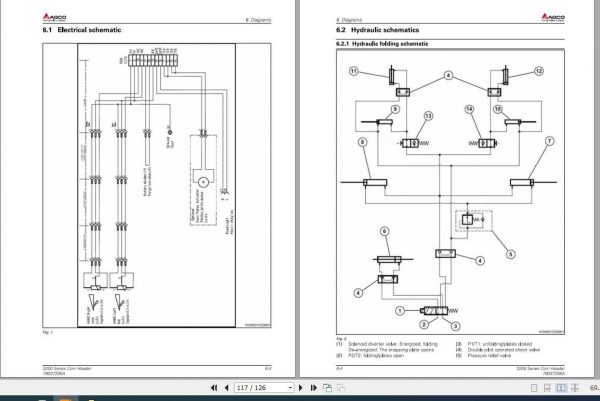Click the heading 6.2 Hydraulic schematics
Screen dimensions: 600x401
pyautogui.click(x=378, y=30)
